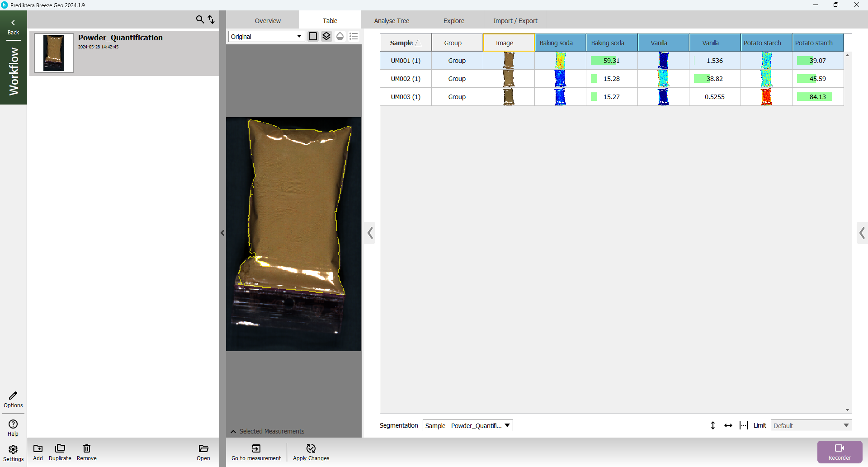868x467 pixels.
Task: Click the sort order arrows icon
Action: [211, 19]
